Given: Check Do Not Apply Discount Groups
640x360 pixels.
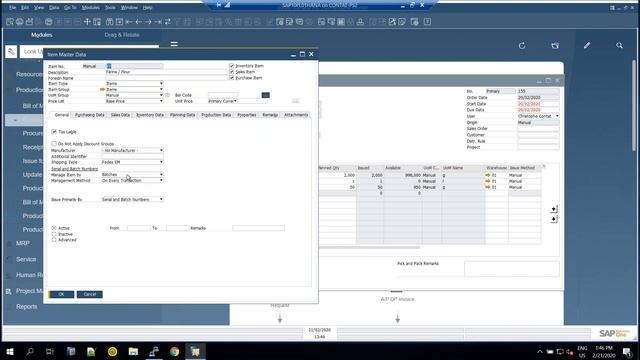Looking at the screenshot, I should click(54, 144).
